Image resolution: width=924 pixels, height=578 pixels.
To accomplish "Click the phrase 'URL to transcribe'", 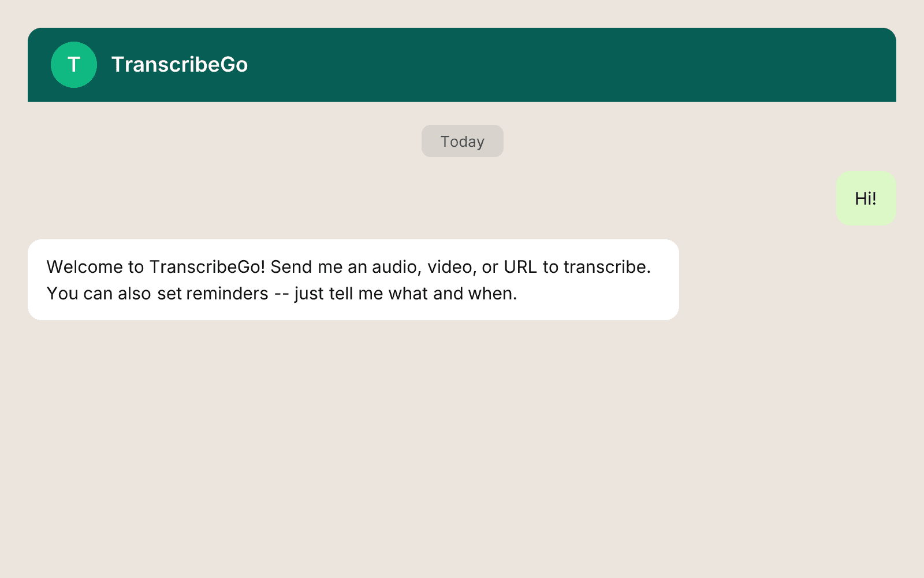I will click(x=577, y=266).
